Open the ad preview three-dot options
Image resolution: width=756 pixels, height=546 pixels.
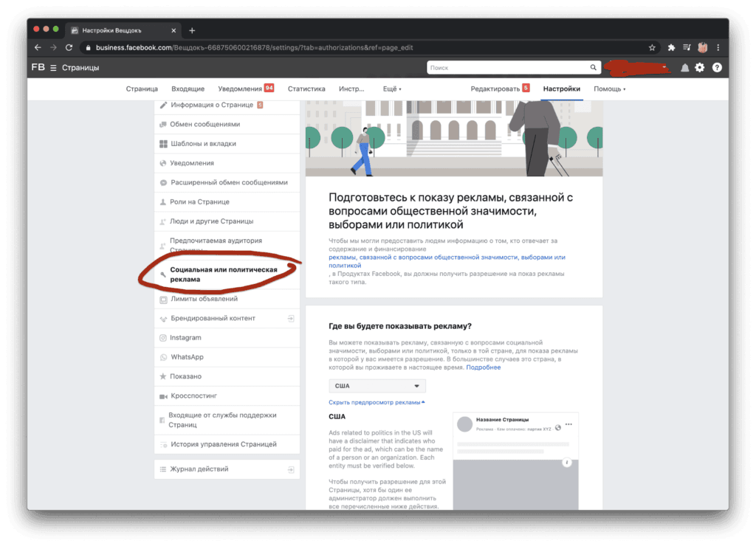[x=568, y=424]
